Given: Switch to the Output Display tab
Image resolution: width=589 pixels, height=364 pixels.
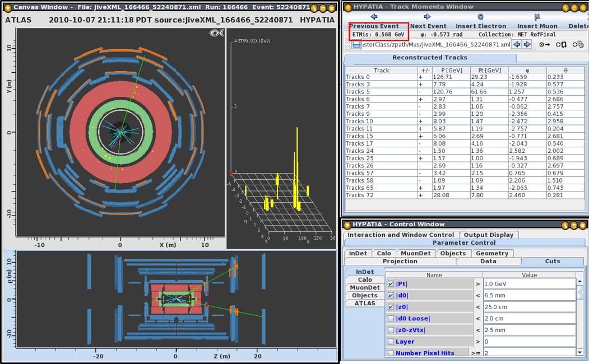Looking at the screenshot, I should (x=488, y=235).
